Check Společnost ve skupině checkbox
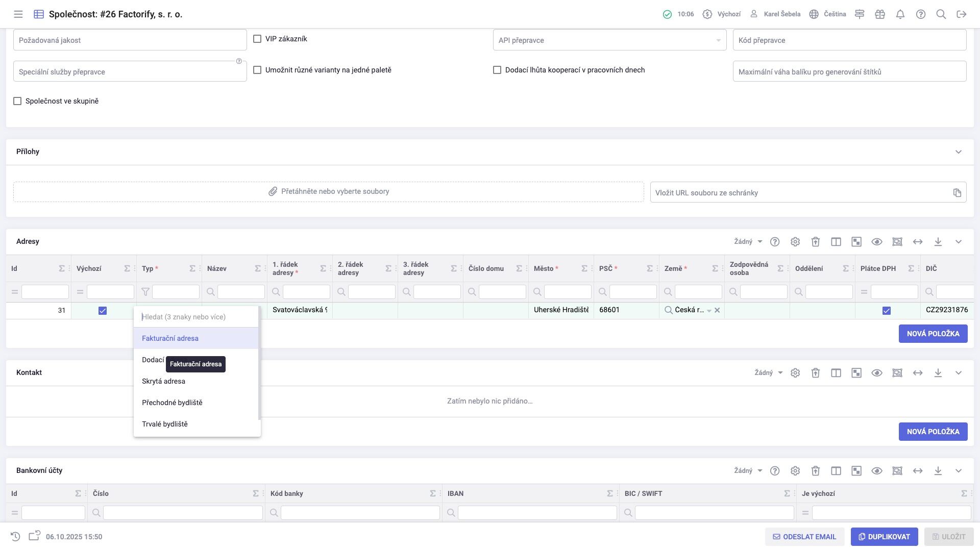The width and height of the screenshot is (980, 551). pos(17,101)
